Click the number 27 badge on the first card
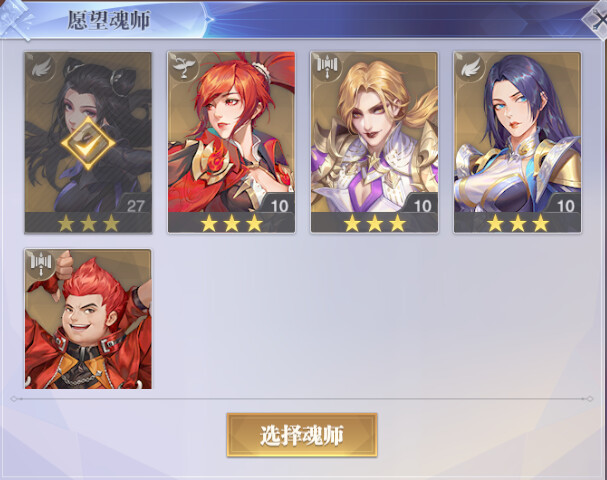607x480 pixels. coord(135,206)
